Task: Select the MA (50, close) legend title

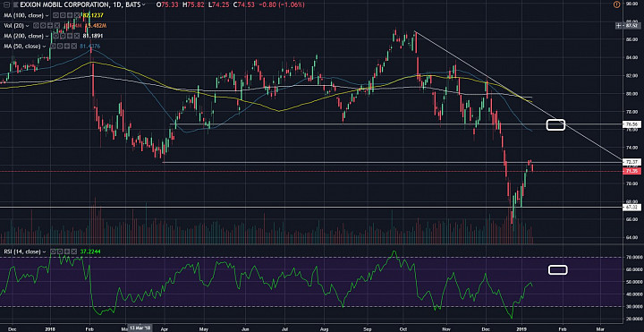Action: pyautogui.click(x=22, y=46)
